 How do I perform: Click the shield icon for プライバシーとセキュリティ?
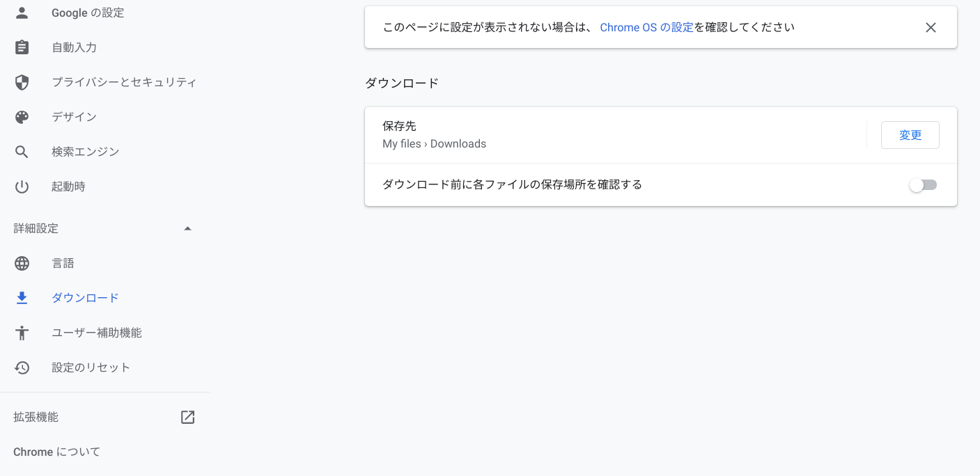tap(22, 82)
